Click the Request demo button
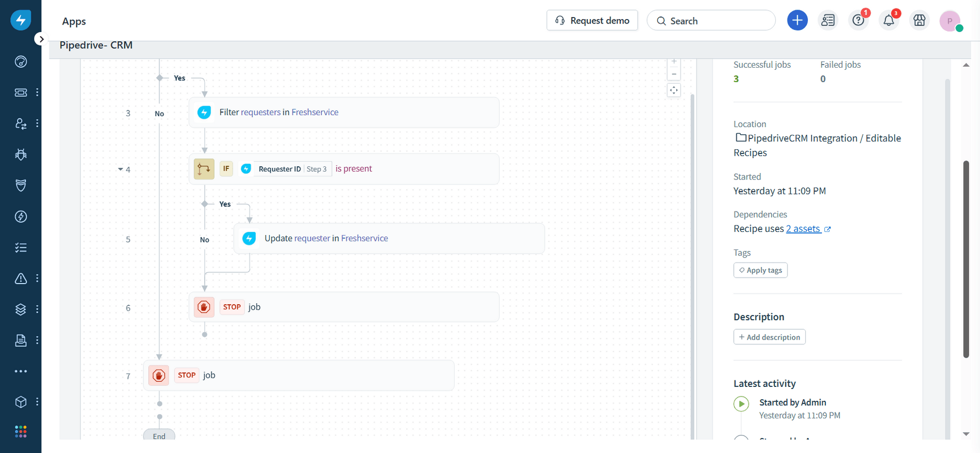Viewport: 980px width, 453px height. pyautogui.click(x=592, y=20)
